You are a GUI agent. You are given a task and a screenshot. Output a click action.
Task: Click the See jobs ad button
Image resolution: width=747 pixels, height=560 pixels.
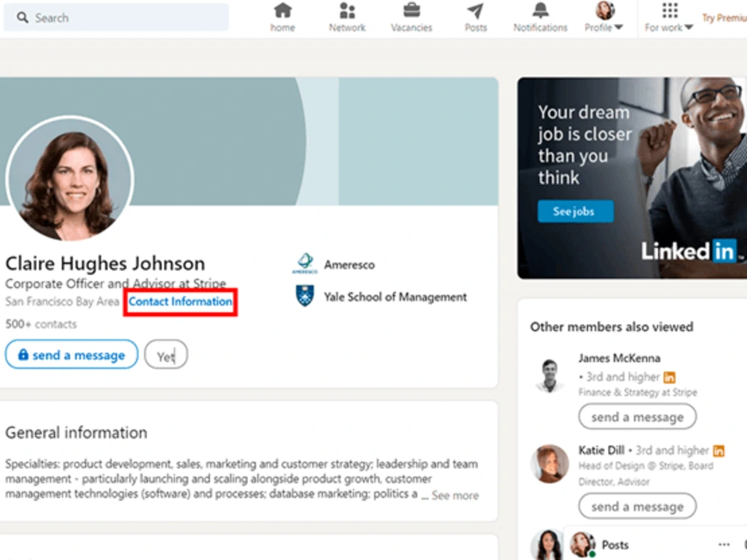click(x=575, y=211)
